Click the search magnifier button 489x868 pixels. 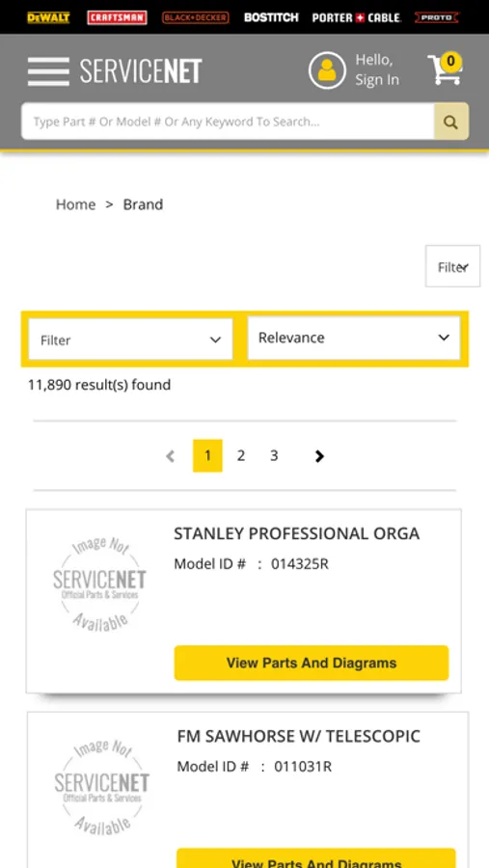click(x=450, y=122)
